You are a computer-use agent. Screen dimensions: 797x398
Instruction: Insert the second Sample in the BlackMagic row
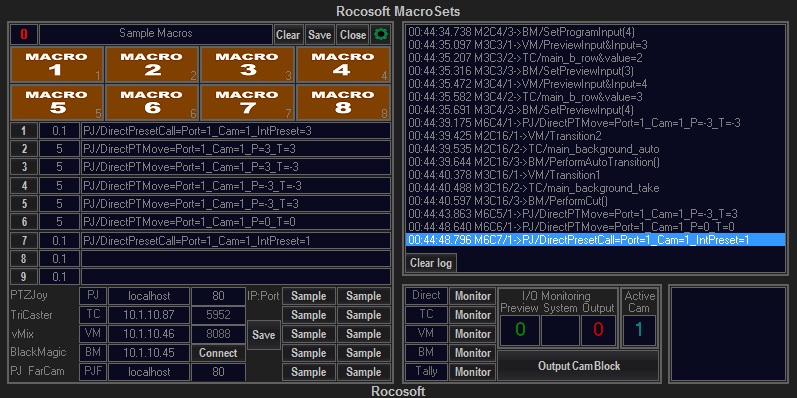364,353
